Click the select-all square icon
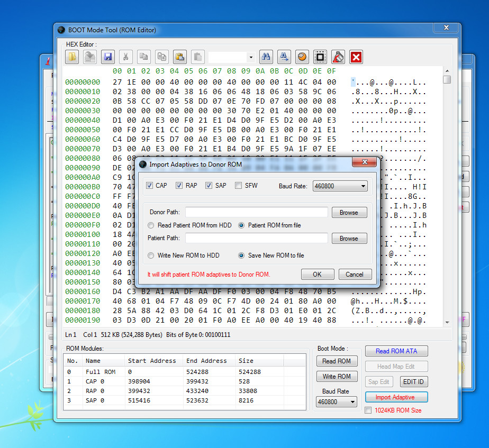489x448 pixels. 320,57
